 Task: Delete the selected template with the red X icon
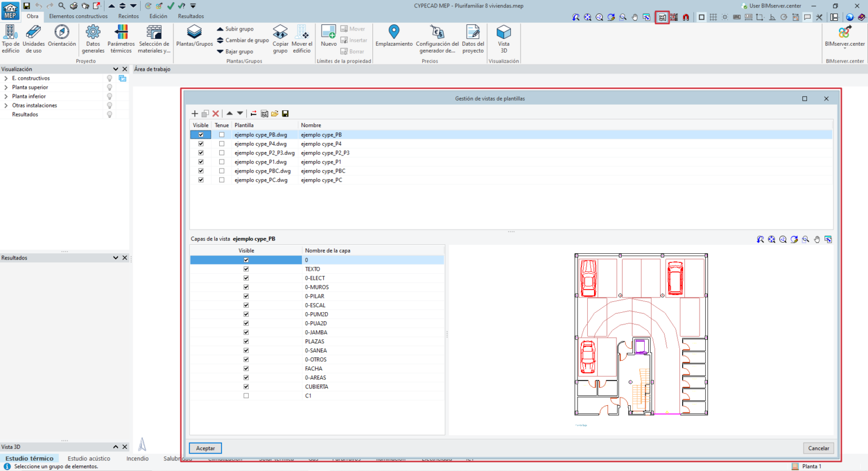click(x=216, y=113)
